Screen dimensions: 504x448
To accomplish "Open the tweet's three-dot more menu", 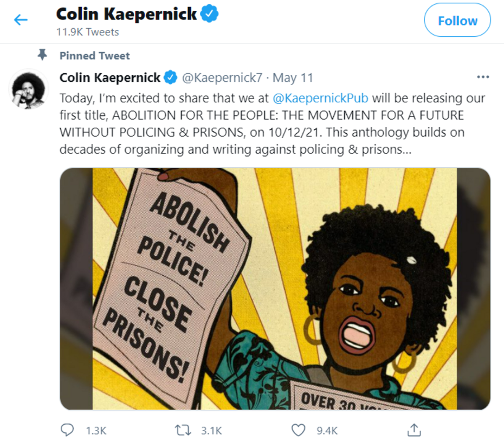I will 483,77.
